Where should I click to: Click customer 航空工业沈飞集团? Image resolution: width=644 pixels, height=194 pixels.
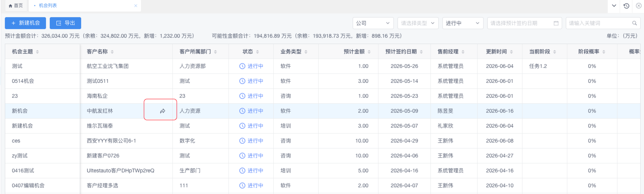108,66
